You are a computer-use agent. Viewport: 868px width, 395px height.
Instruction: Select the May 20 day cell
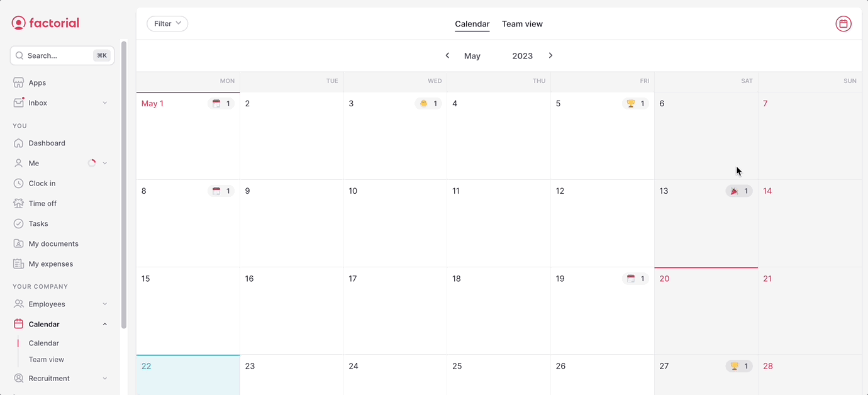tap(706, 311)
